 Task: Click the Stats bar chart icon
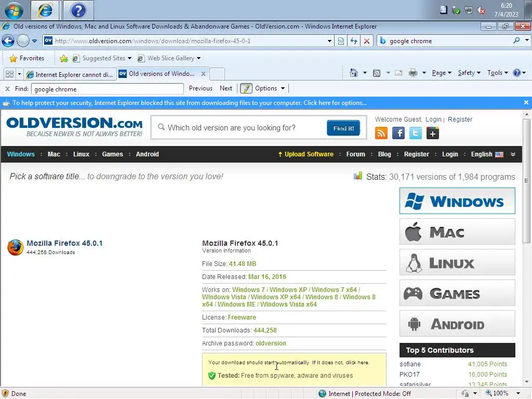(358, 176)
